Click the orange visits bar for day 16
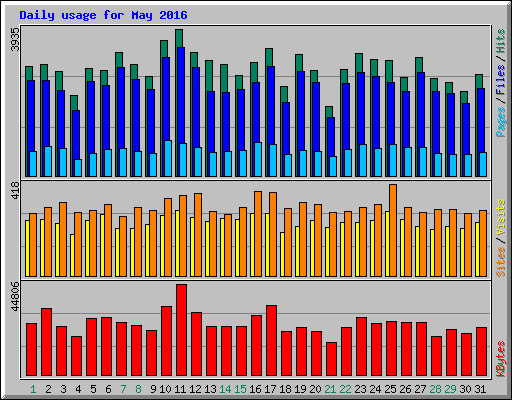 pyautogui.click(x=258, y=234)
